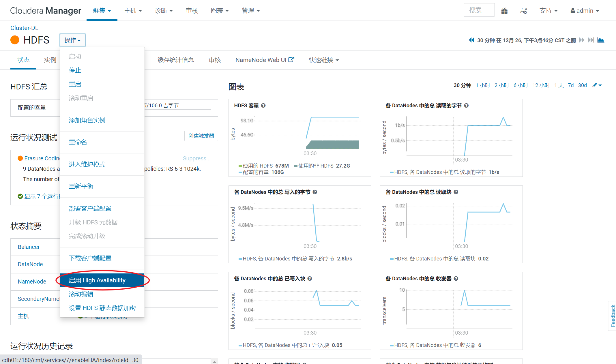Open the admin user dropdown
The height and width of the screenshot is (364, 616).
pos(585,11)
